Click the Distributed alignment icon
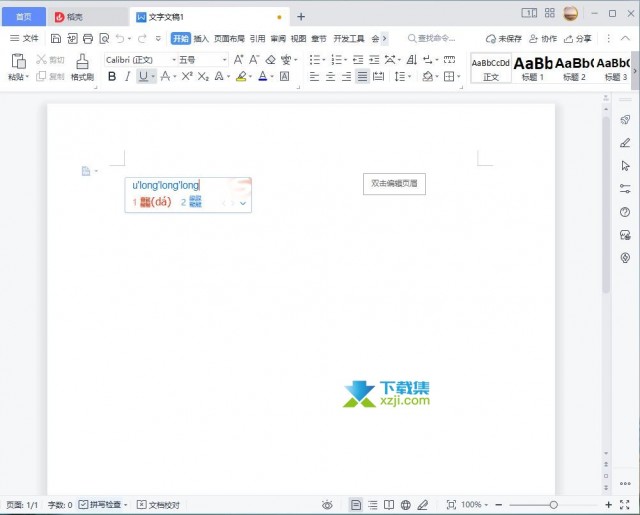This screenshot has height=515, width=640. click(x=378, y=76)
